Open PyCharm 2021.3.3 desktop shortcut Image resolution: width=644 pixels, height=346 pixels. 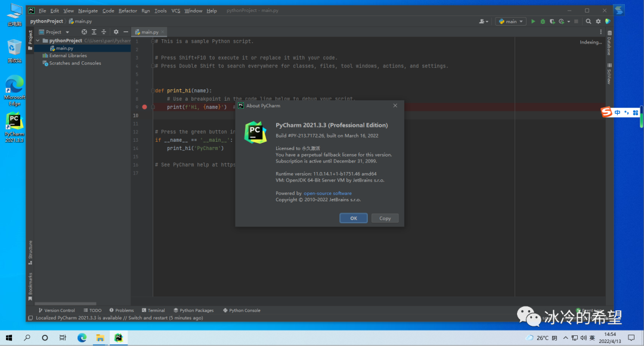point(14,128)
